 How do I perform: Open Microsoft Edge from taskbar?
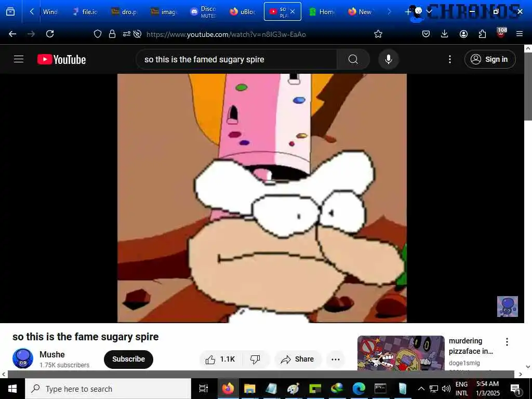[x=358, y=389]
